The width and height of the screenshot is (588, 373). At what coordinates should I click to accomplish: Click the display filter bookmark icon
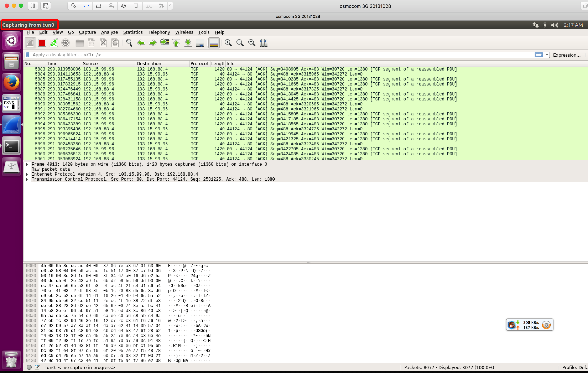point(28,55)
